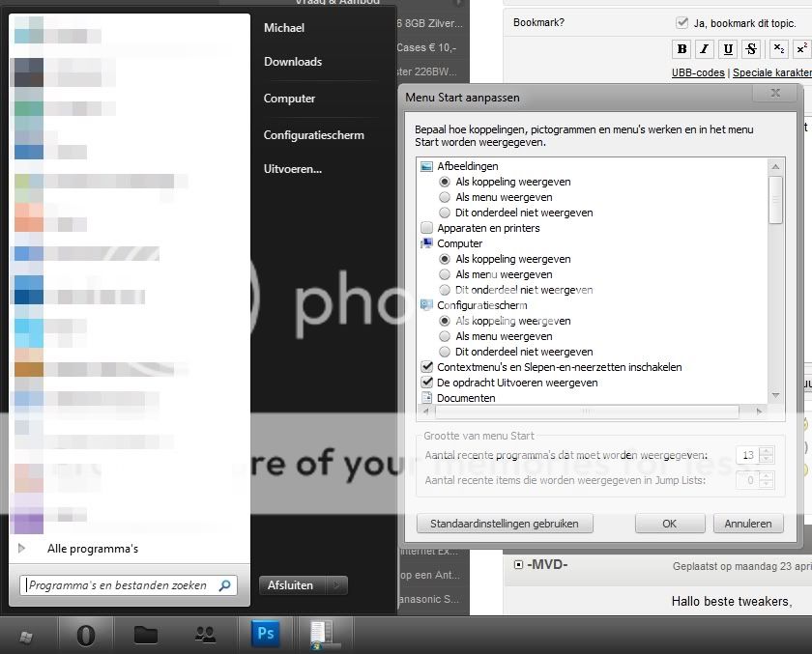Viewport: 812px width, 654px height.
Task: Select 'Als menu weergeven' under Afbeeldingen
Action: tap(445, 197)
